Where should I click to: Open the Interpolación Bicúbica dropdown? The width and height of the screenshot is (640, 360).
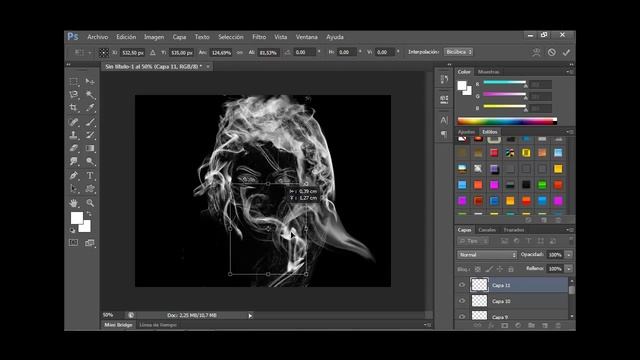coord(458,52)
